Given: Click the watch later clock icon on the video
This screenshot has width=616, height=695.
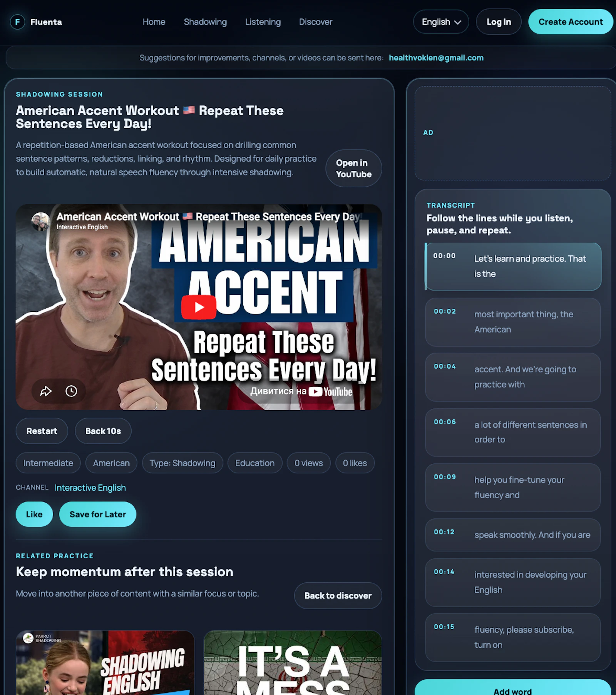Looking at the screenshot, I should click(71, 391).
